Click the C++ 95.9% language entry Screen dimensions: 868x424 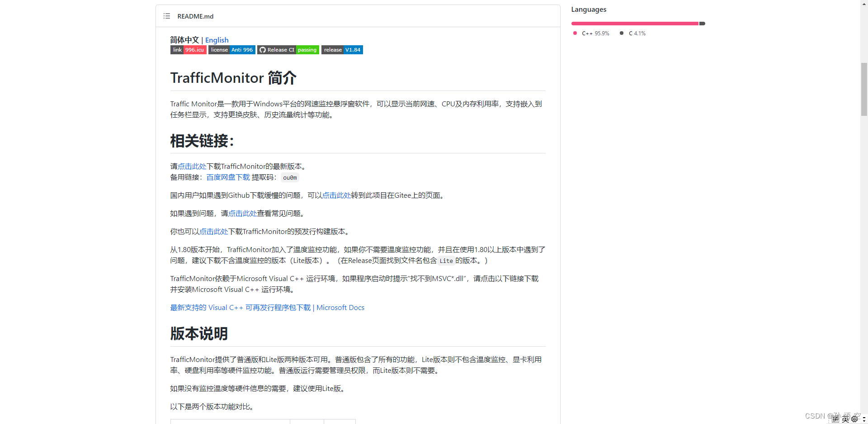[x=591, y=33]
